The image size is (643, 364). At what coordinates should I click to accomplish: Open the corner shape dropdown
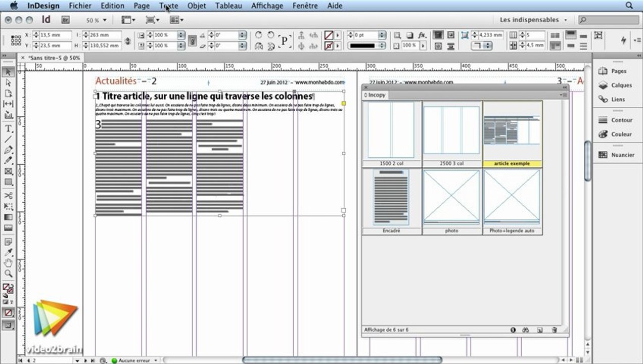(x=487, y=45)
